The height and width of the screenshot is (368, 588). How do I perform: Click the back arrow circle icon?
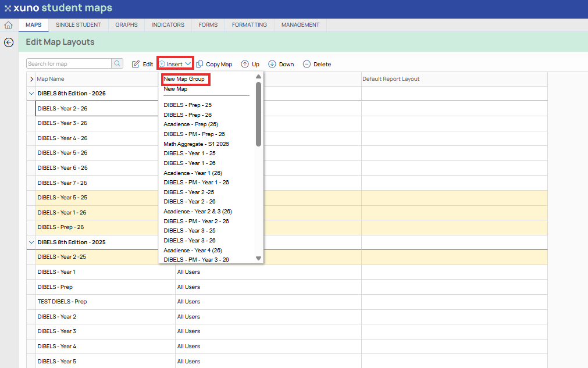point(9,42)
